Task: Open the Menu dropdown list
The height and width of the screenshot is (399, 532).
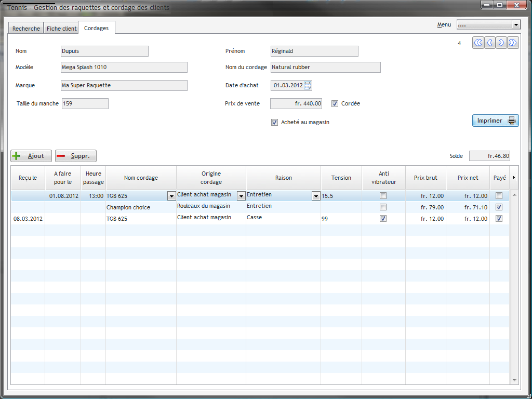Action: [516, 25]
